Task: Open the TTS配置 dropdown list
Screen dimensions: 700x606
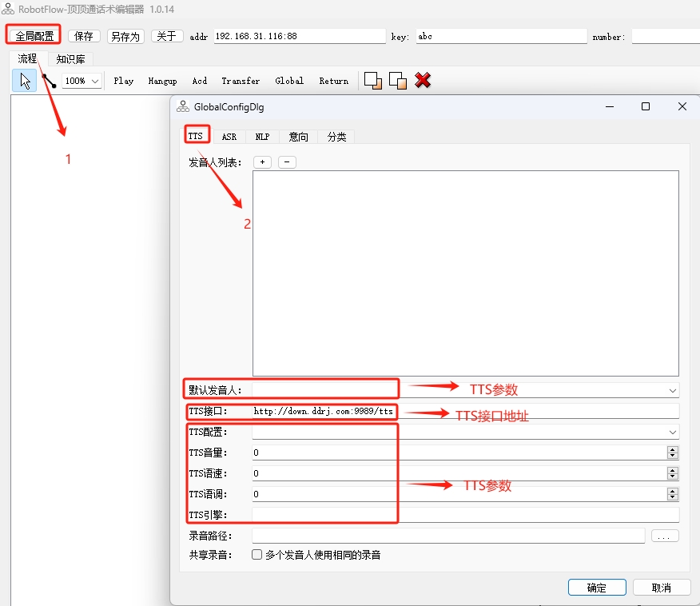Action: pos(674,432)
